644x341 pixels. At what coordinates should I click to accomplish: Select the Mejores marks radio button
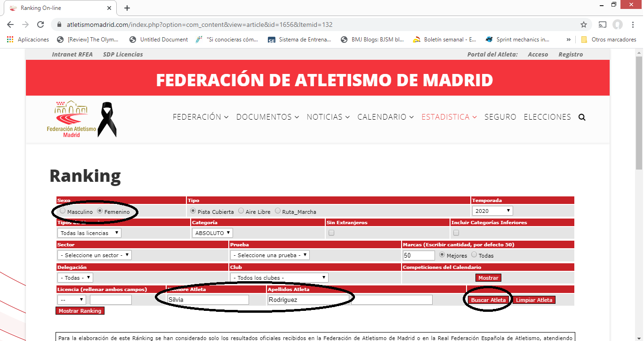click(442, 255)
